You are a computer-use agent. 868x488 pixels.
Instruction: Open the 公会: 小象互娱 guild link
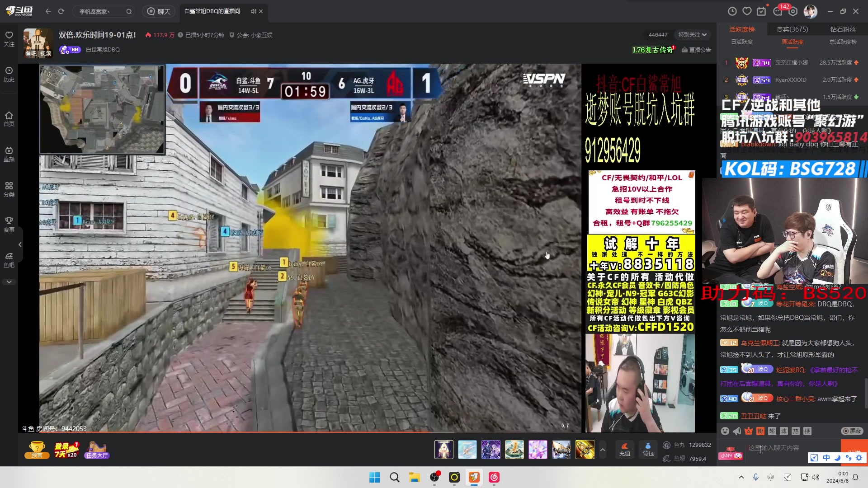[251, 35]
